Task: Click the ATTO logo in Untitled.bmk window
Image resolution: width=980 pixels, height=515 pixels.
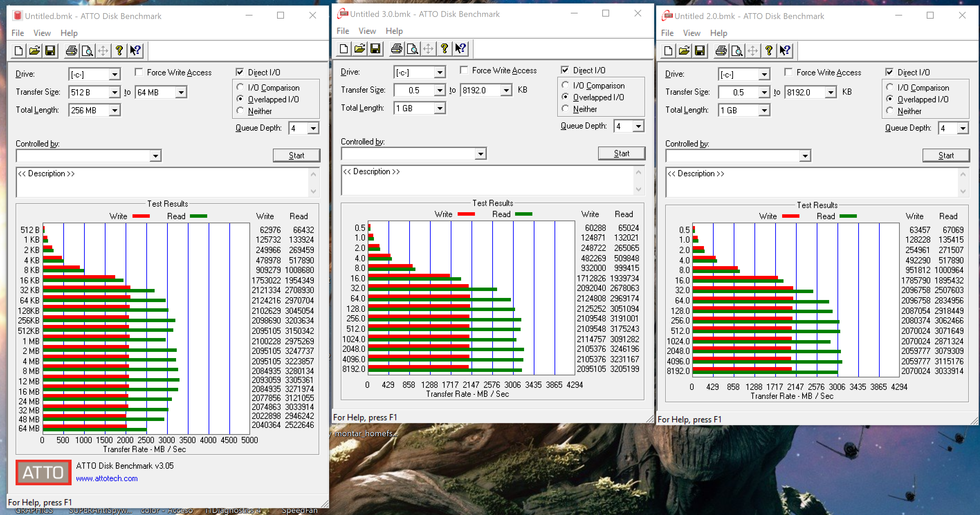Action: coord(43,472)
